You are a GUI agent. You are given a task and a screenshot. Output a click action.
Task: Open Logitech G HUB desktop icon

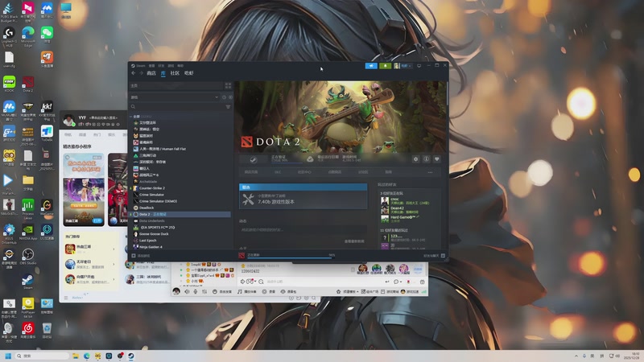[x=9, y=35]
